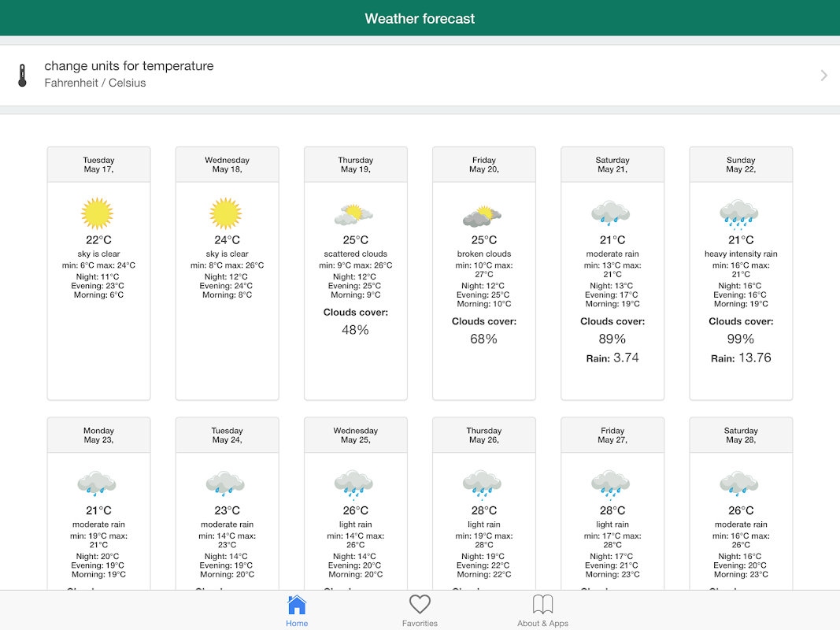The image size is (840, 630).
Task: Expand the temperature units chevron
Action: click(823, 75)
